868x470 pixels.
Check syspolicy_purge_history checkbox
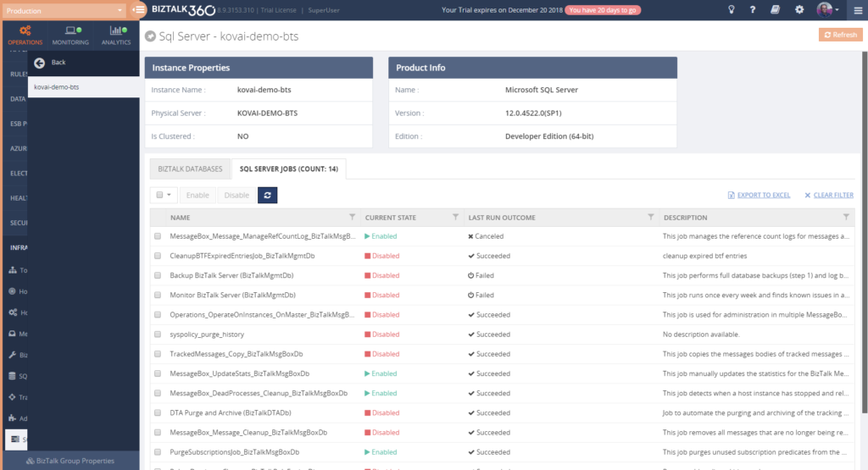158,334
